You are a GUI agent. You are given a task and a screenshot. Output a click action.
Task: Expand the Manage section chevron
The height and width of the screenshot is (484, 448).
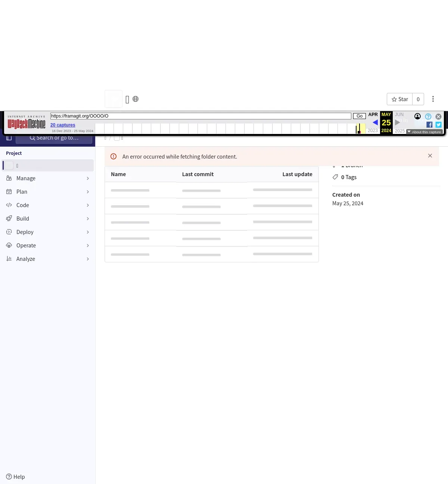click(x=88, y=178)
